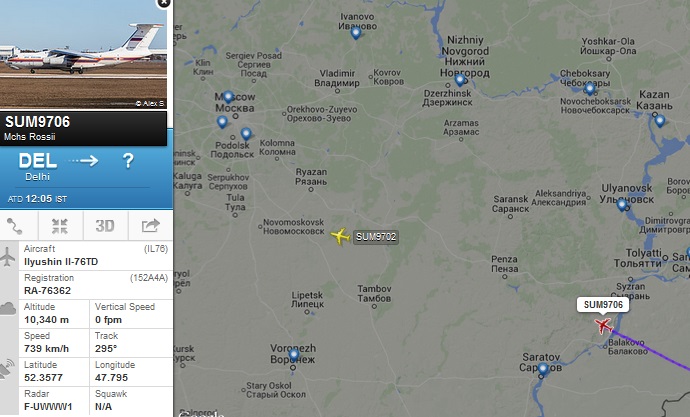Screen dimensions: 690x417
Task: Click the Nizhniy Novgorod airport pin
Action: [460, 80]
